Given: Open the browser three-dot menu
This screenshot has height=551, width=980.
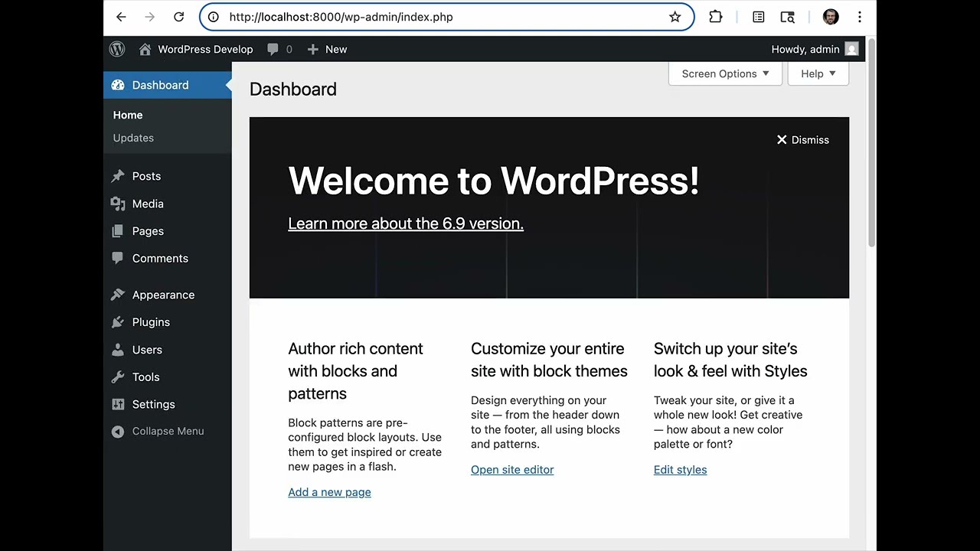Looking at the screenshot, I should coord(860,17).
